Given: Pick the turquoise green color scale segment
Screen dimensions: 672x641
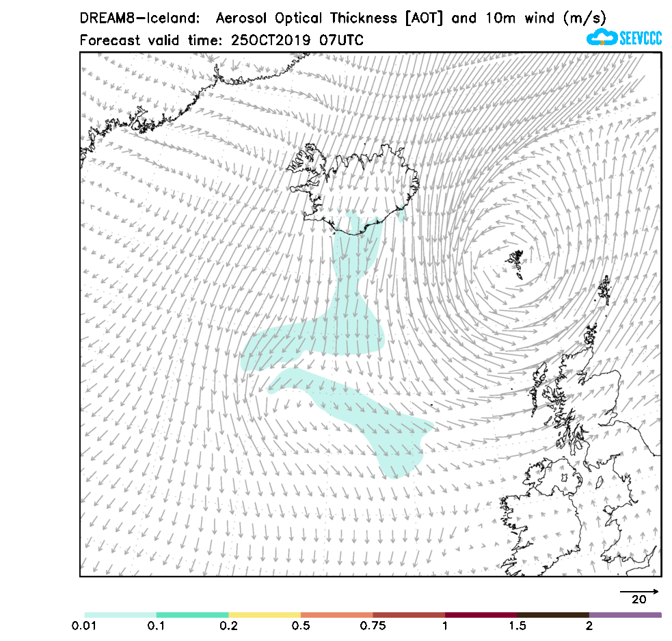Looking at the screenshot, I should click(x=192, y=615).
